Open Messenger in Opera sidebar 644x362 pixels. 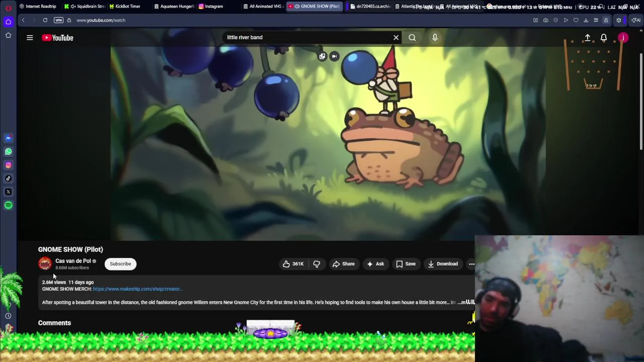(8, 138)
